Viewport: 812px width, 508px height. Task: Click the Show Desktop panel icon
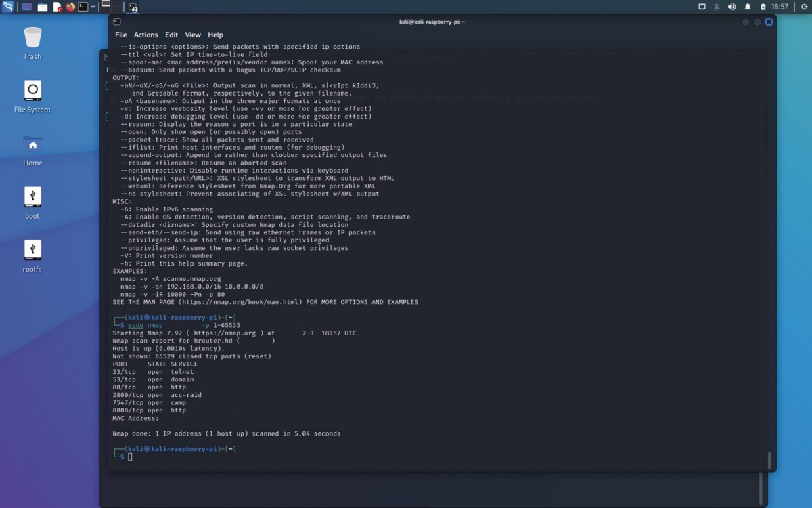(x=27, y=7)
